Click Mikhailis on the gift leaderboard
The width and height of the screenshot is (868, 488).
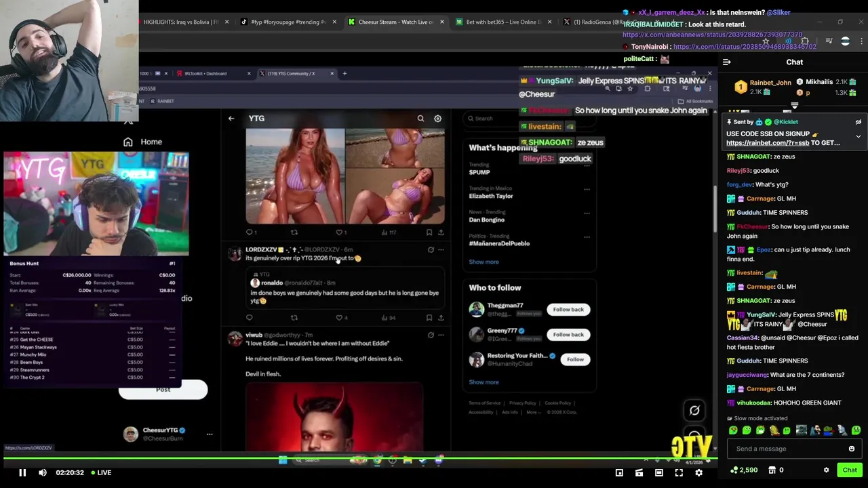[x=819, y=82]
